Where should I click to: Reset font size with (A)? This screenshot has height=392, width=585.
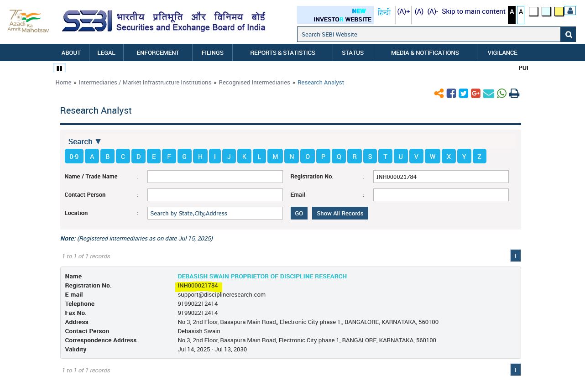419,11
